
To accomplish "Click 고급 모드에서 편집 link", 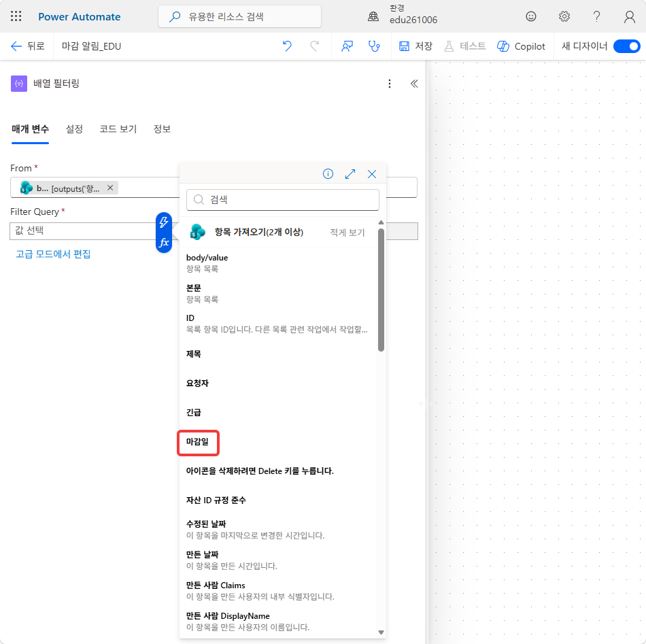I will [53, 254].
